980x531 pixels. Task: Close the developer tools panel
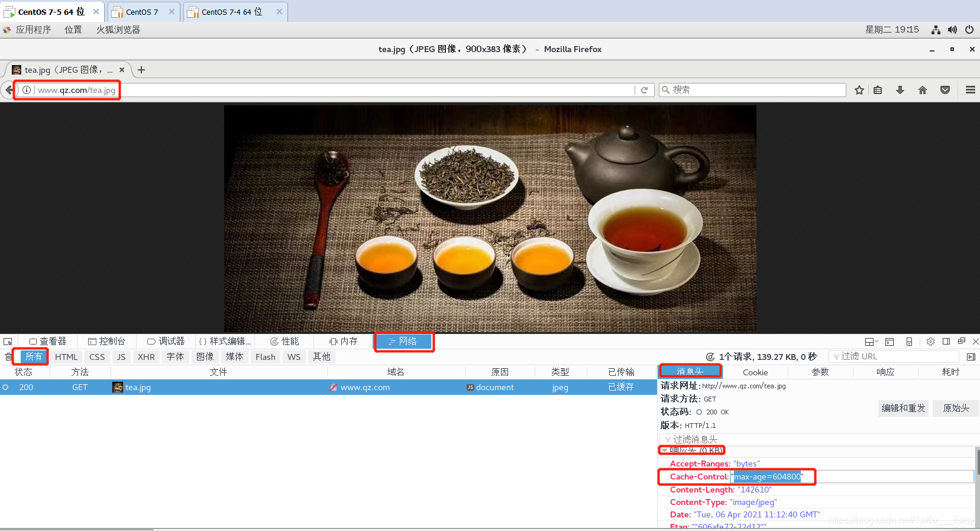pyautogui.click(x=975, y=342)
